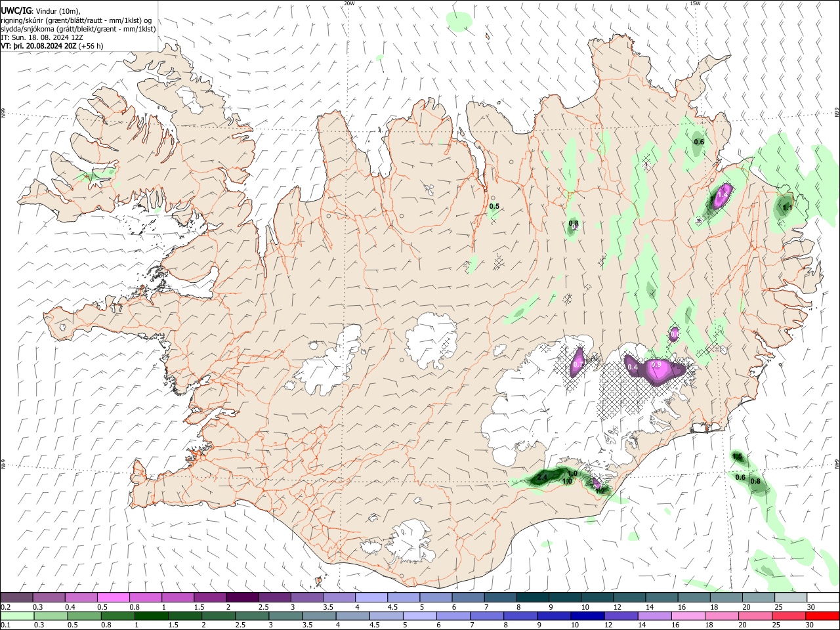Click the '20W' longitude label
Viewport: 840px width, 630px height.
coord(349,3)
